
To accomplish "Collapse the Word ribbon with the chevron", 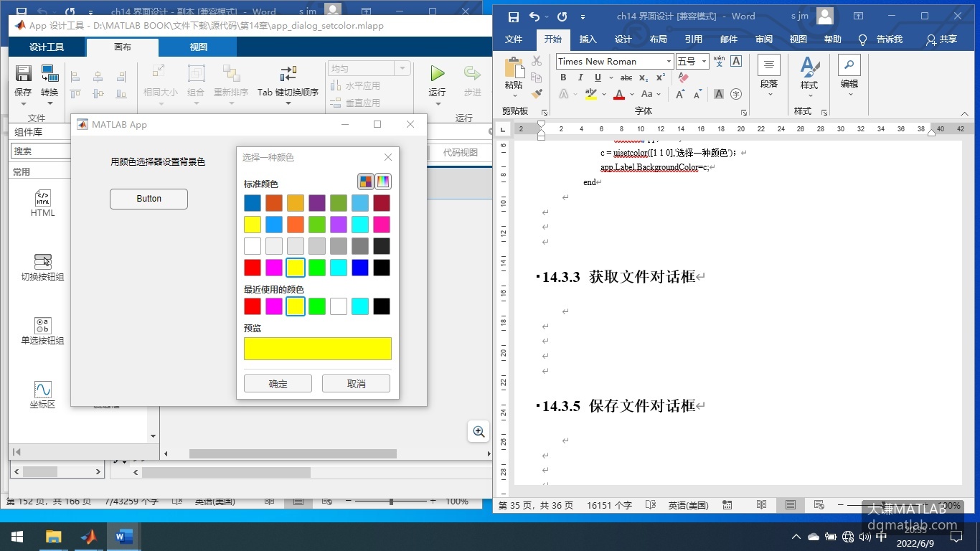I will tap(966, 113).
